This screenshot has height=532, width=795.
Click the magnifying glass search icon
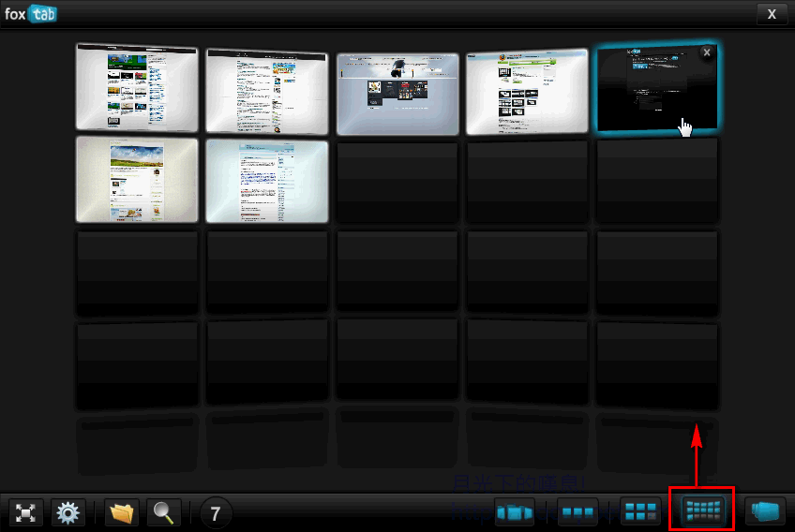click(163, 513)
